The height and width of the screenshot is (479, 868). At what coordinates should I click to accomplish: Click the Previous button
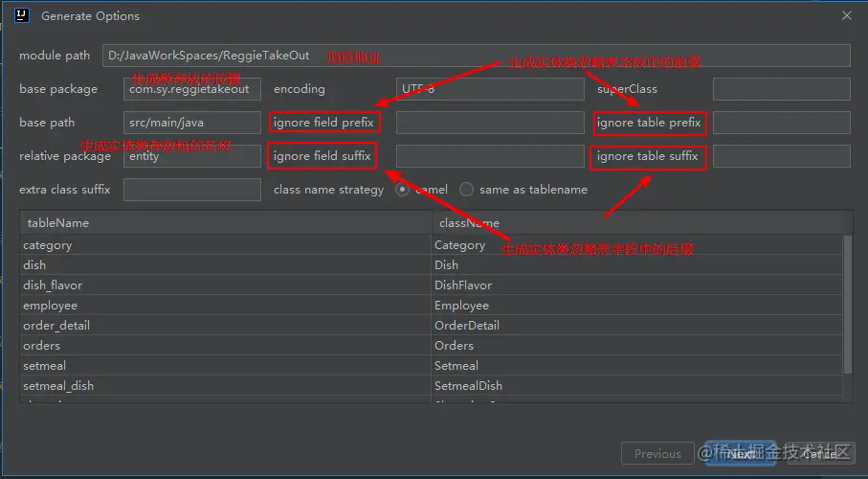pyautogui.click(x=657, y=453)
